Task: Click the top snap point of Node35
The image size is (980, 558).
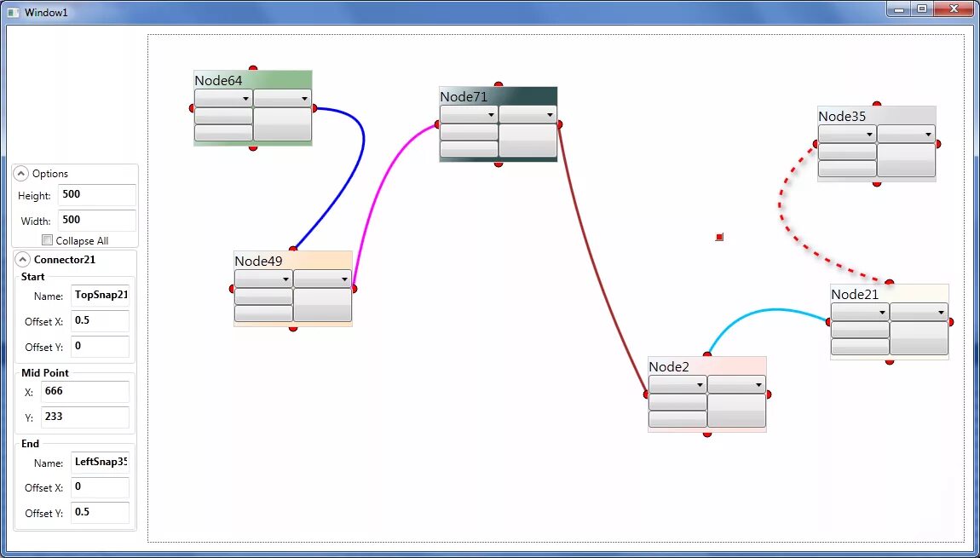Action: coord(877,104)
